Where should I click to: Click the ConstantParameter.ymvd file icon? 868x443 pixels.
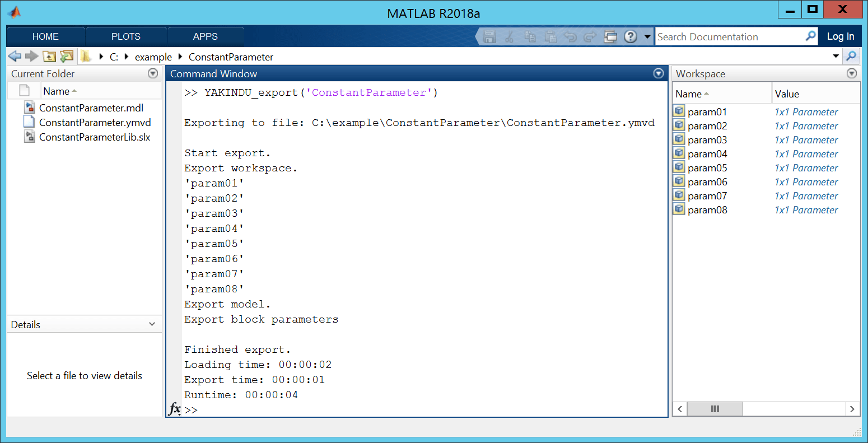30,122
